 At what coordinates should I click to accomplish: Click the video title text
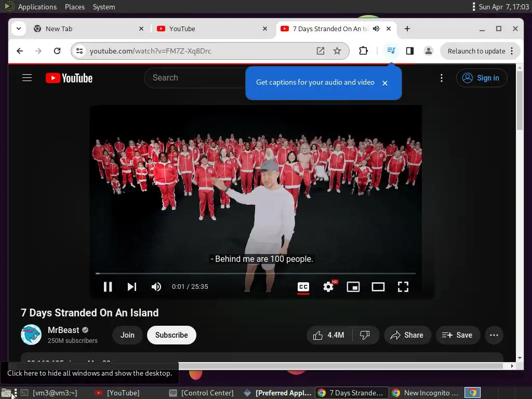(90, 312)
